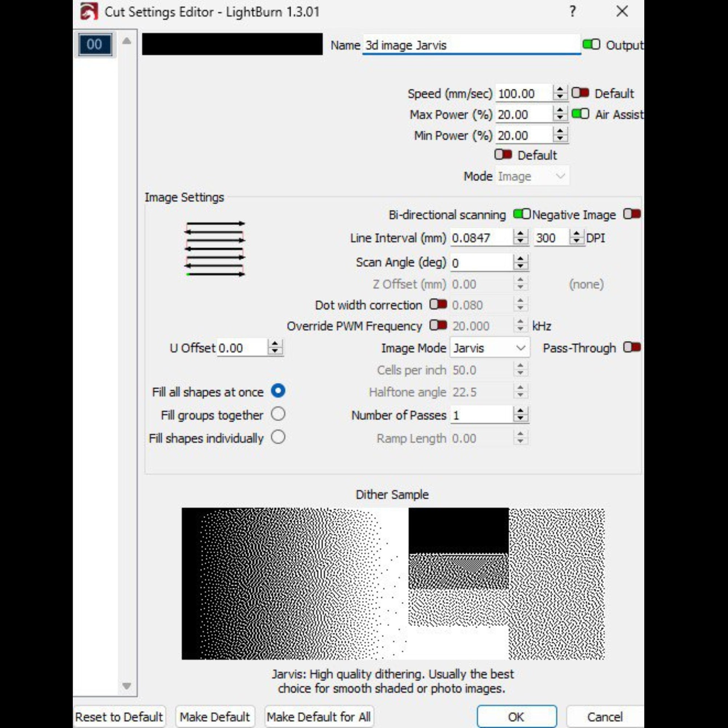Disable Air Assist
Image resolution: width=728 pixels, height=728 pixels.
click(580, 114)
